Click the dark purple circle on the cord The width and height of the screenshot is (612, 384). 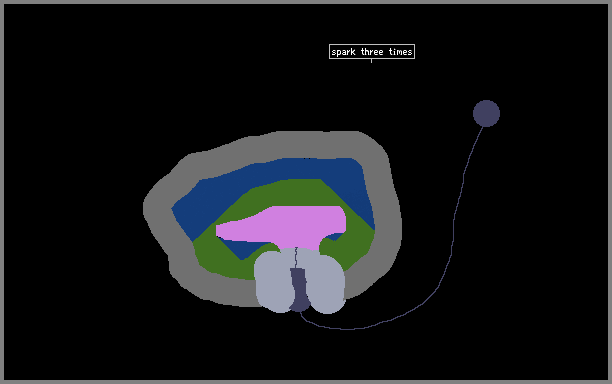(486, 114)
